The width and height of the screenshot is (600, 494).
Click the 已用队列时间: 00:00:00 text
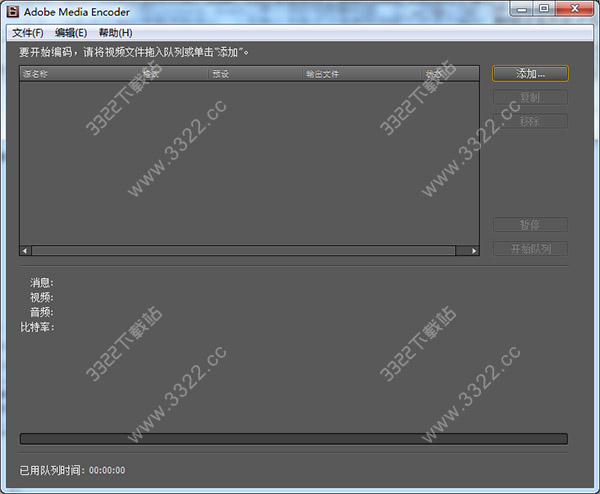[x=72, y=470]
